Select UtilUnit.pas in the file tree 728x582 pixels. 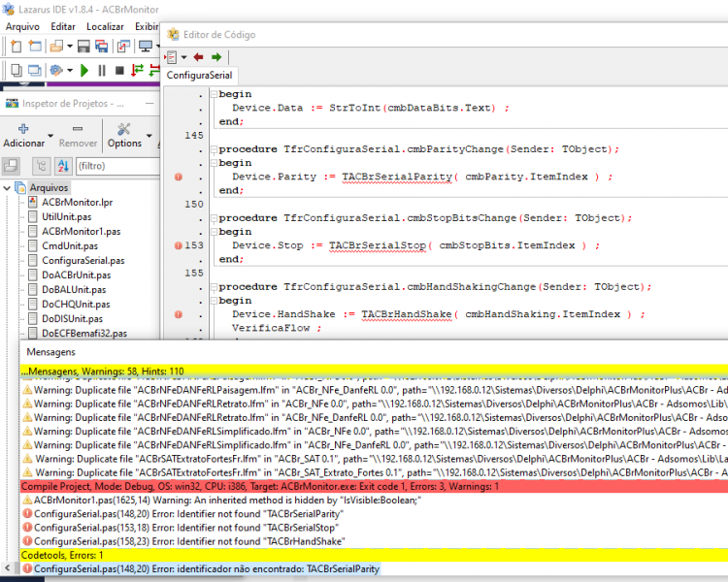click(x=66, y=216)
